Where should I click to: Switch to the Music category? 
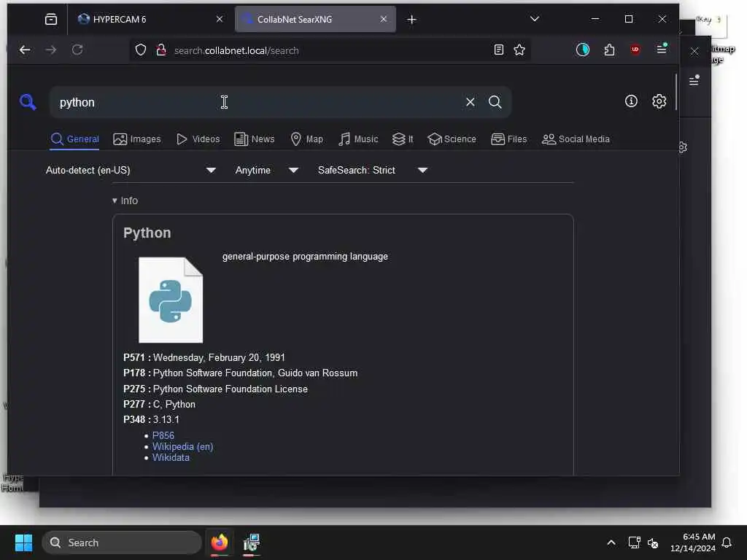tap(358, 139)
